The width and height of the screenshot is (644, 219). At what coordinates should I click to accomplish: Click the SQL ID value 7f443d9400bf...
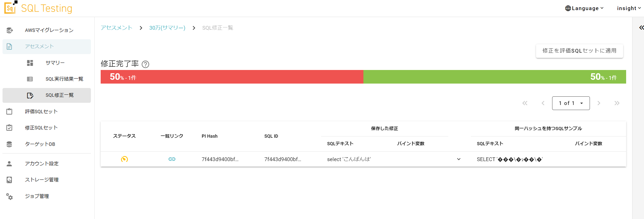coord(283,159)
